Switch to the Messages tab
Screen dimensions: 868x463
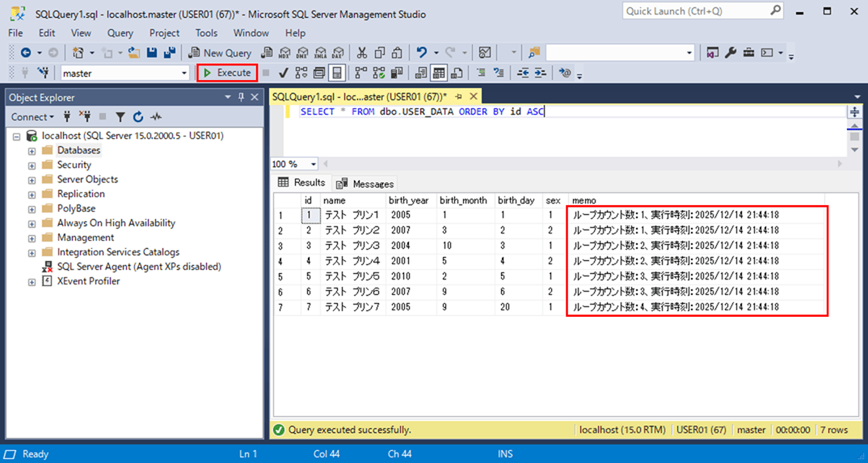pyautogui.click(x=364, y=183)
